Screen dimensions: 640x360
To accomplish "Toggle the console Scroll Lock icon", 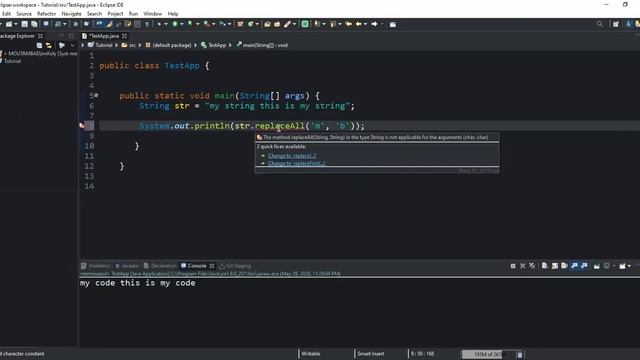I will coord(555,266).
